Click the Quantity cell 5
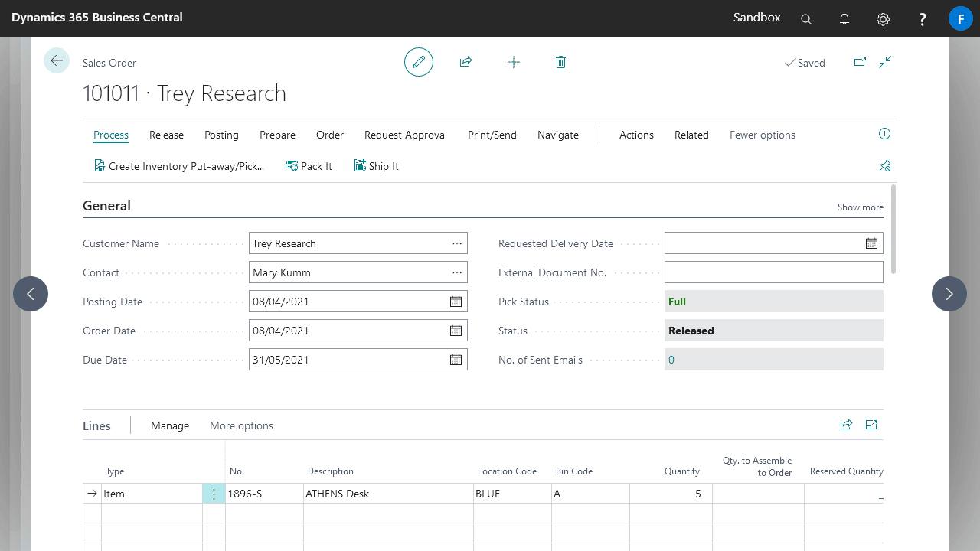This screenshot has width=980, height=551. (671, 494)
